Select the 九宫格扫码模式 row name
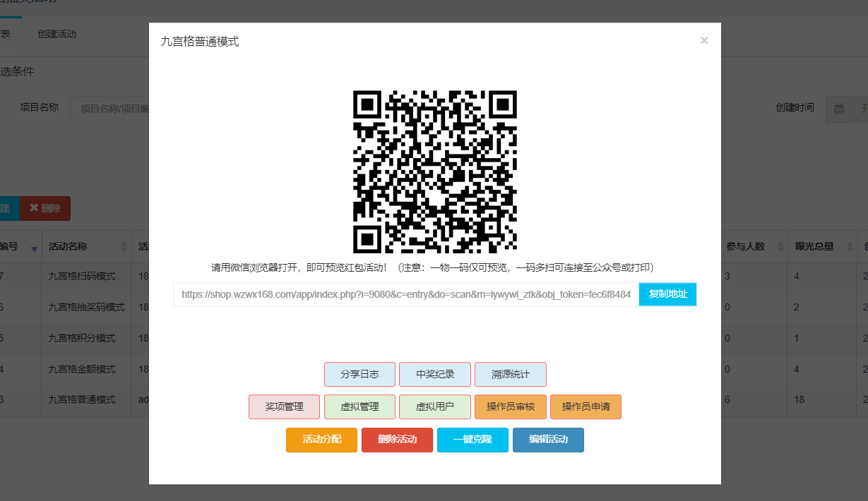 (x=82, y=277)
